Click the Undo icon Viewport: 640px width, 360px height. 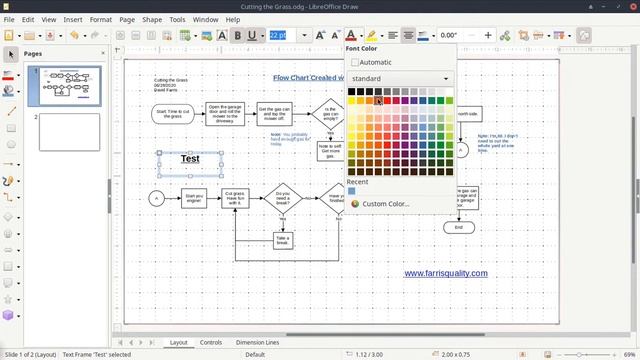(74, 36)
